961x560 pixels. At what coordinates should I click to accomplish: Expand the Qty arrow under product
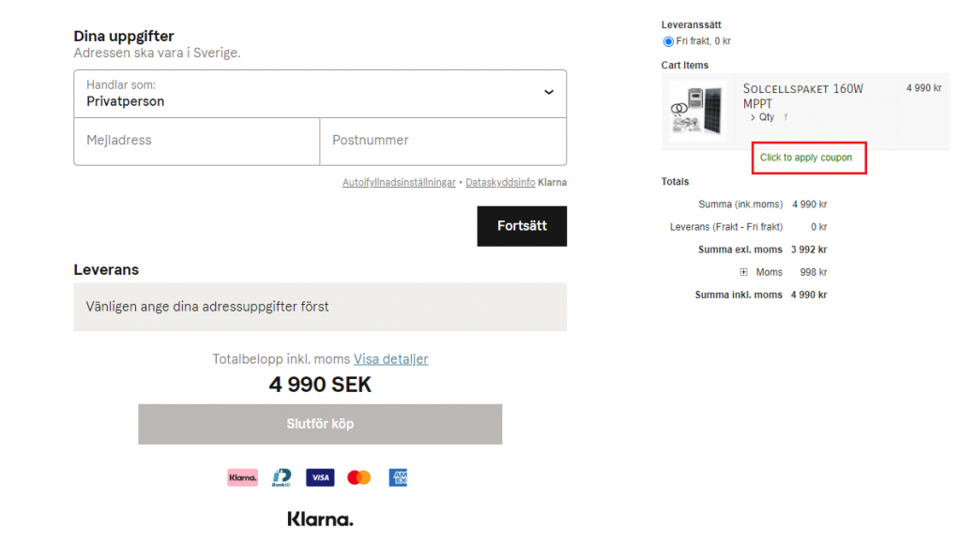click(x=753, y=117)
